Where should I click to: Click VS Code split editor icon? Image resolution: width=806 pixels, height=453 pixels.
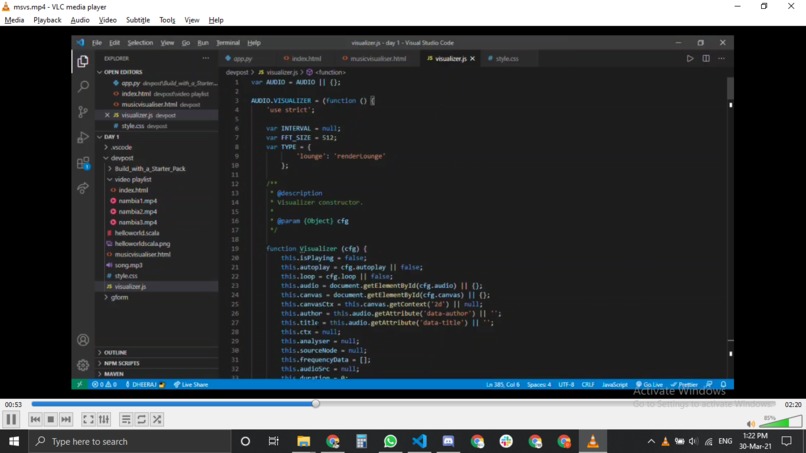706,59
